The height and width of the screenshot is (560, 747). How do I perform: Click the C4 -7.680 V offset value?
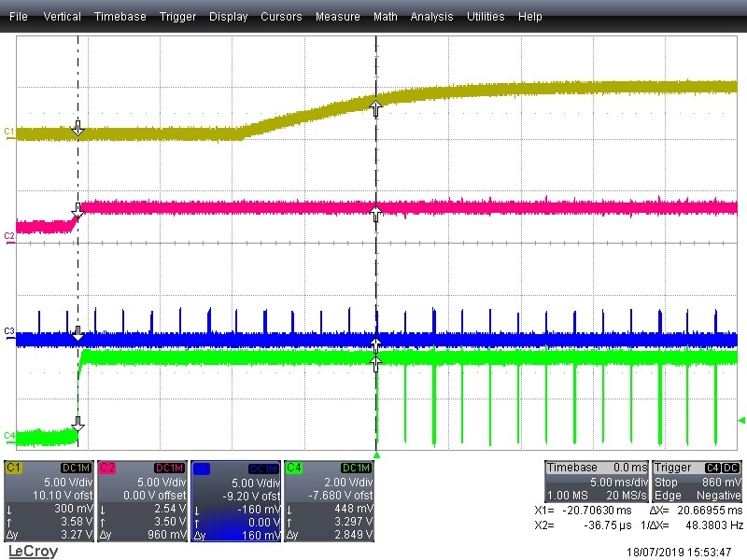pos(341,496)
